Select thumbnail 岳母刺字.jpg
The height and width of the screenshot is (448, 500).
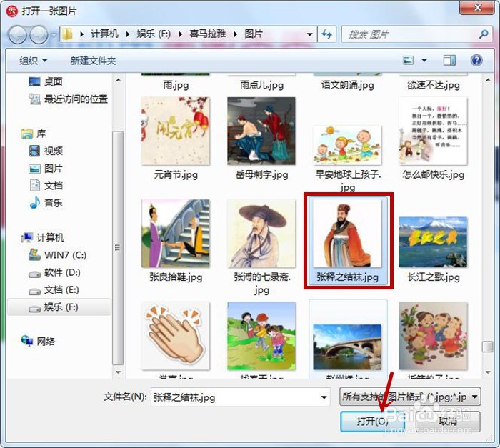261,131
